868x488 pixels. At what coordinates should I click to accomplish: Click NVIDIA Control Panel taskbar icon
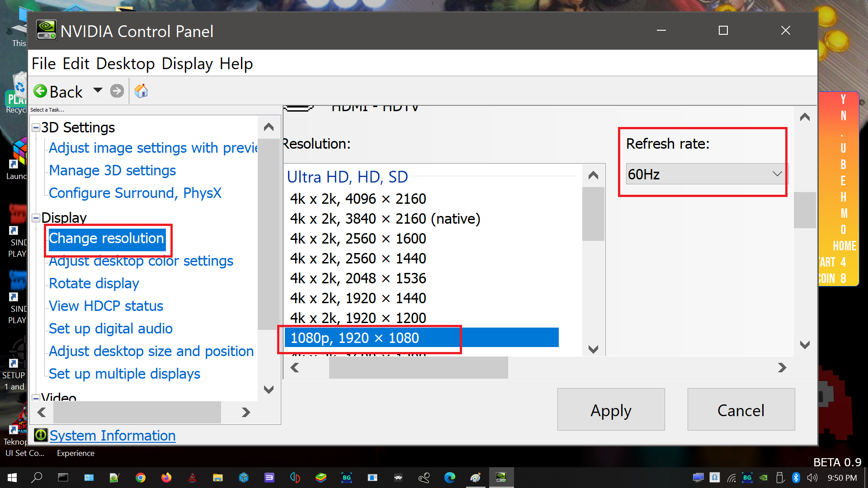[x=501, y=478]
